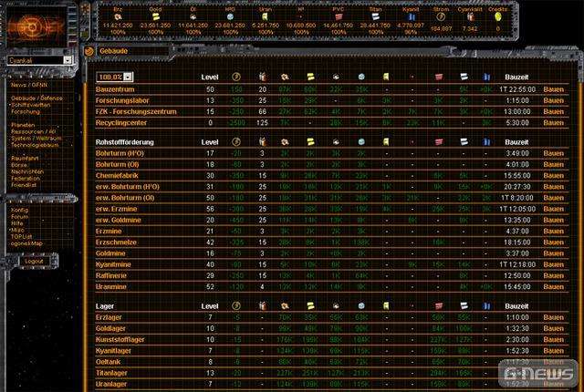584x392 pixels.
Task: Click the Titan resource icon in top bar
Action: click(375, 16)
